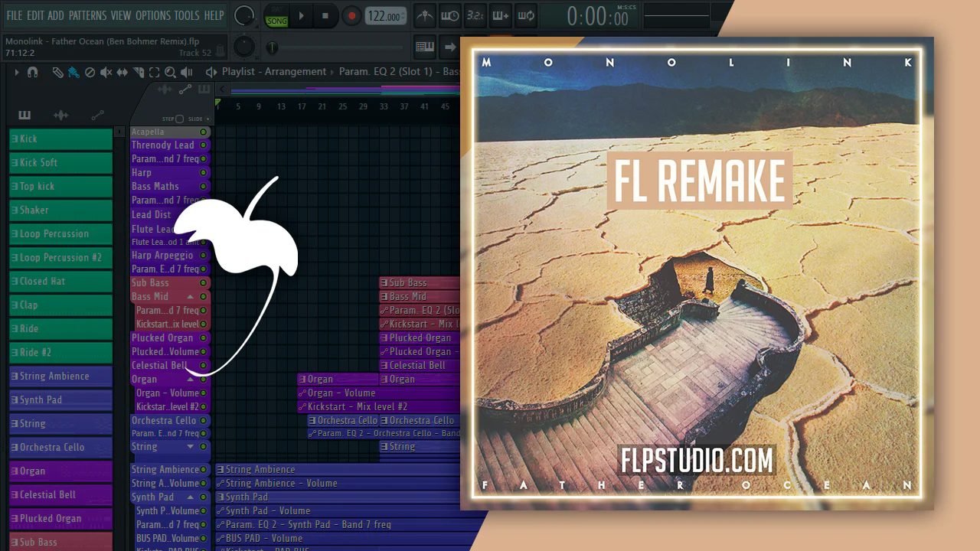Stop playback with the Stop button
The width and height of the screenshot is (980, 551).
(325, 15)
